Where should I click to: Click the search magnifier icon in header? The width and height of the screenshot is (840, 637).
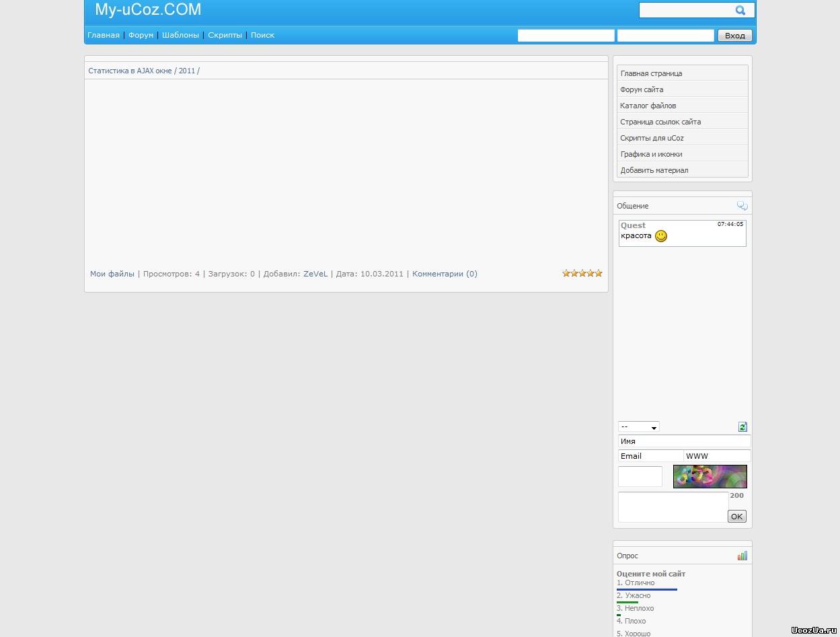[x=740, y=10]
